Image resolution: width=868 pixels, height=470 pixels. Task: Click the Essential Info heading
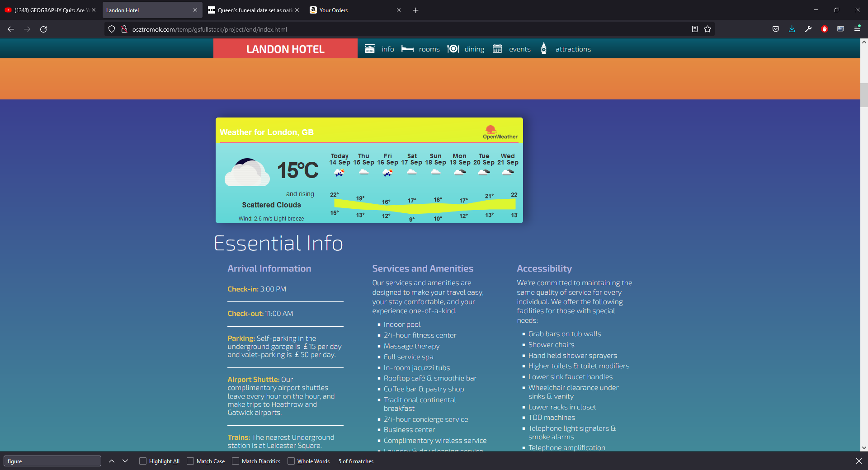(x=278, y=243)
